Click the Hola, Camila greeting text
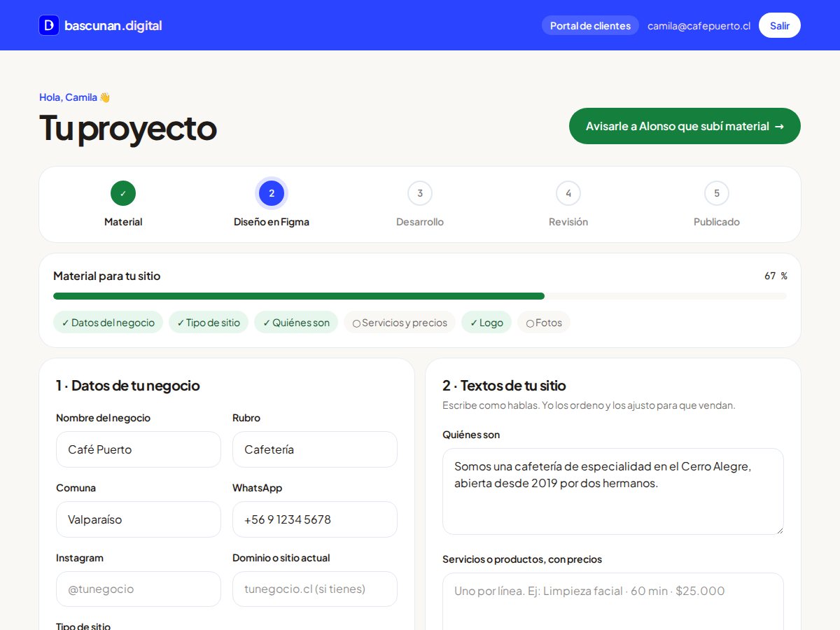The height and width of the screenshot is (630, 840). 74,97
